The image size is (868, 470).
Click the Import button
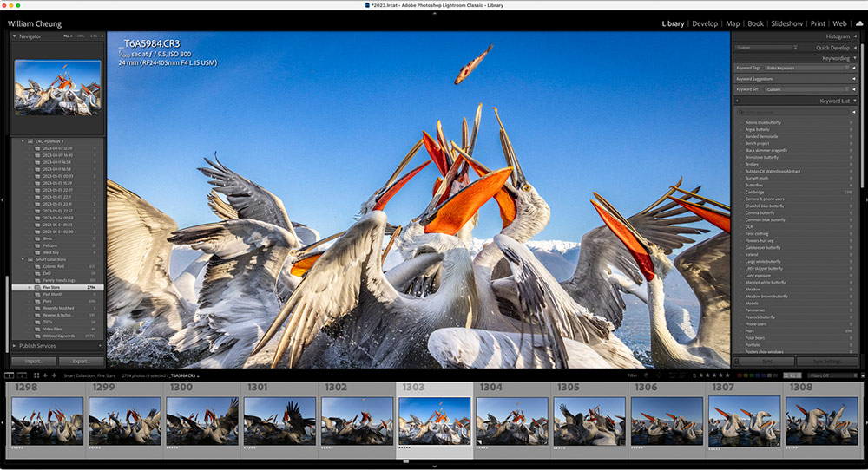point(34,362)
